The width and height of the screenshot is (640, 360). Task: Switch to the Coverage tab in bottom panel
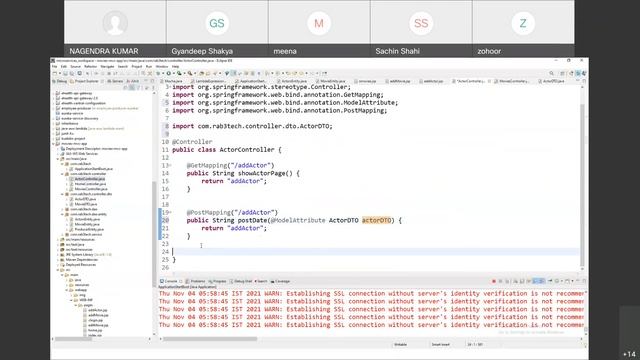point(280,281)
